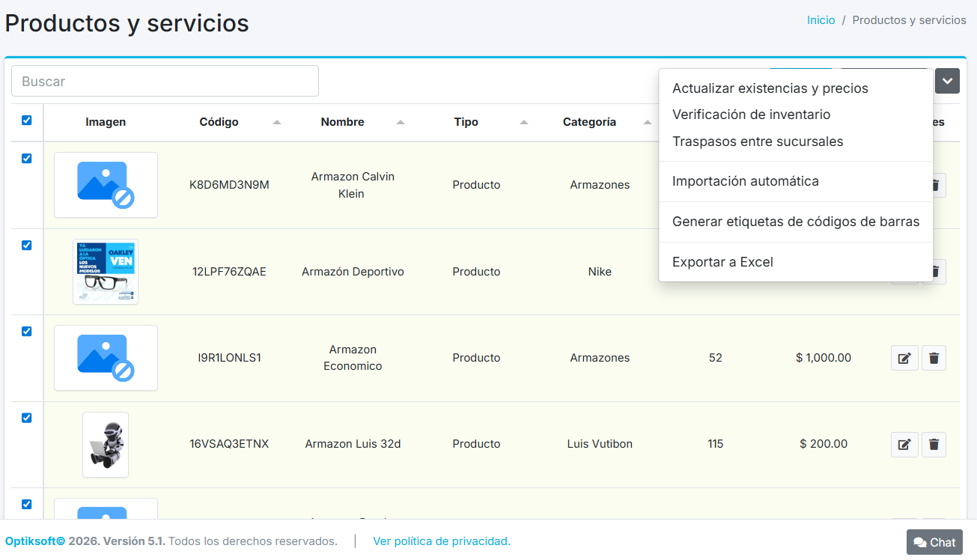This screenshot has width=977, height=560.
Task: Collapse the more-actions chevron dropdown button
Action: [947, 81]
